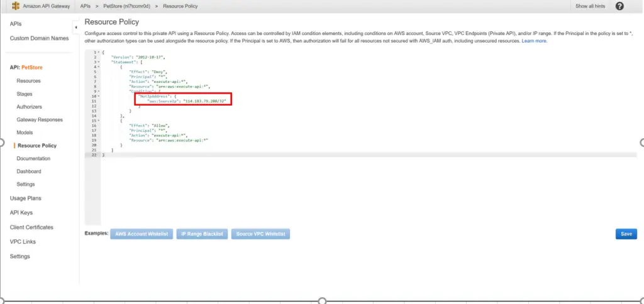The height and width of the screenshot is (304, 644).
Task: Click the aws:SourceIp value line
Action: [187, 101]
